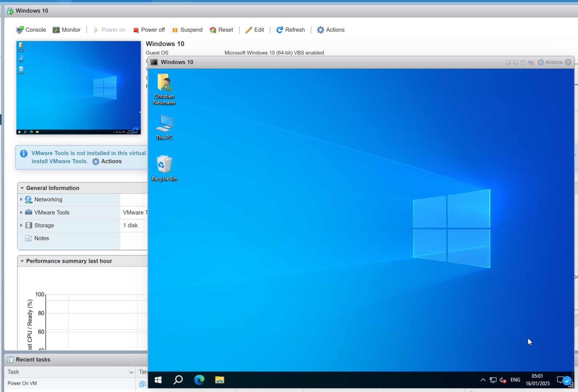The height and width of the screenshot is (392, 578).
Task: Expand the Networking row
Action: (21, 199)
